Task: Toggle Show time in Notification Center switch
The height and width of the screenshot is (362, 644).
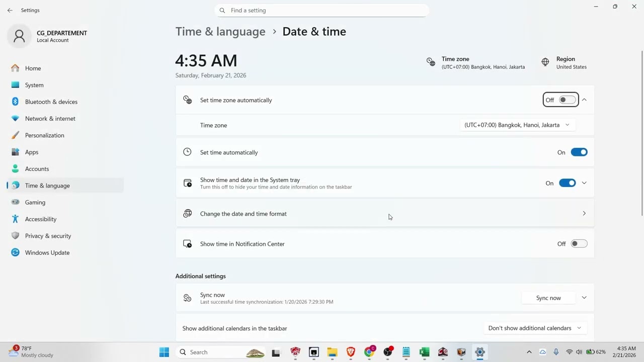Action: coord(579,244)
